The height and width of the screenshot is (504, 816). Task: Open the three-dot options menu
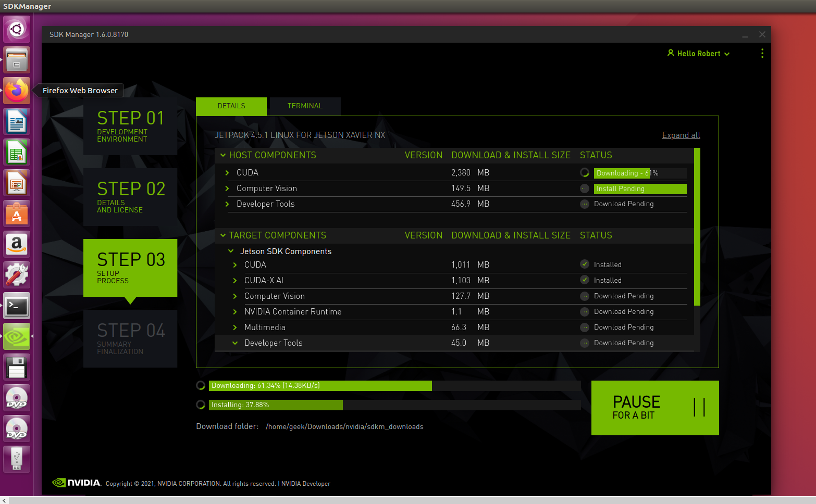coord(762,53)
